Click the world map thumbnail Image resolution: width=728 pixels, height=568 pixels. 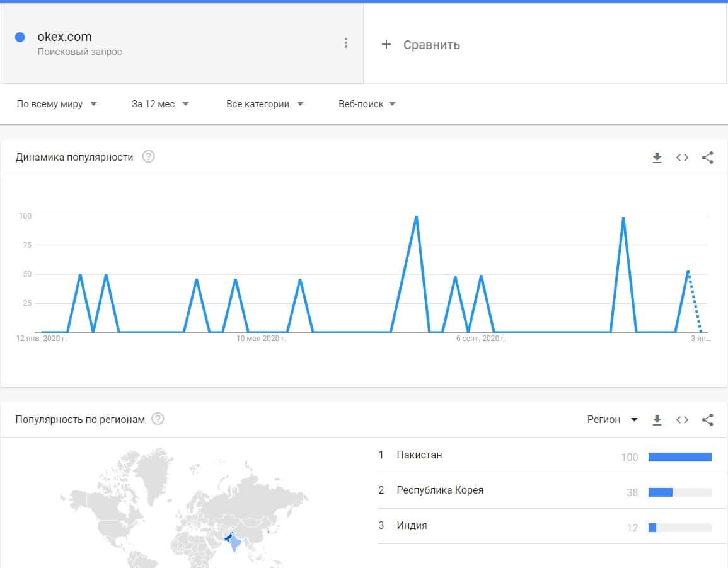click(x=184, y=507)
